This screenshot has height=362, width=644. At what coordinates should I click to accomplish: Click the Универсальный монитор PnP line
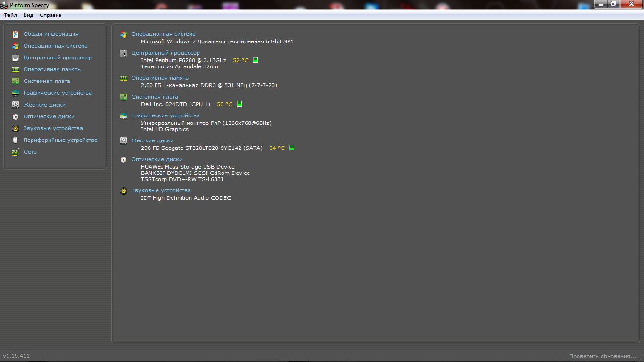point(206,123)
